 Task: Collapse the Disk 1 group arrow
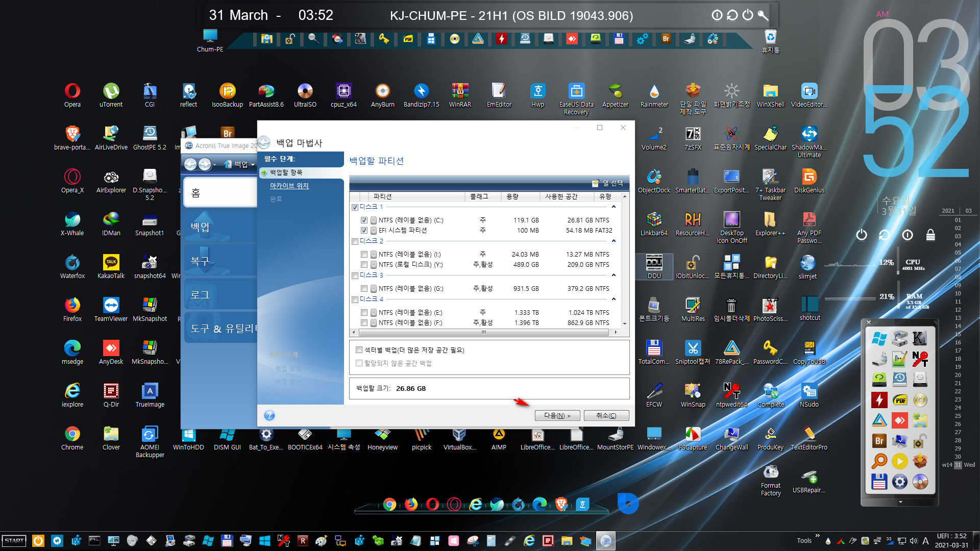click(614, 207)
